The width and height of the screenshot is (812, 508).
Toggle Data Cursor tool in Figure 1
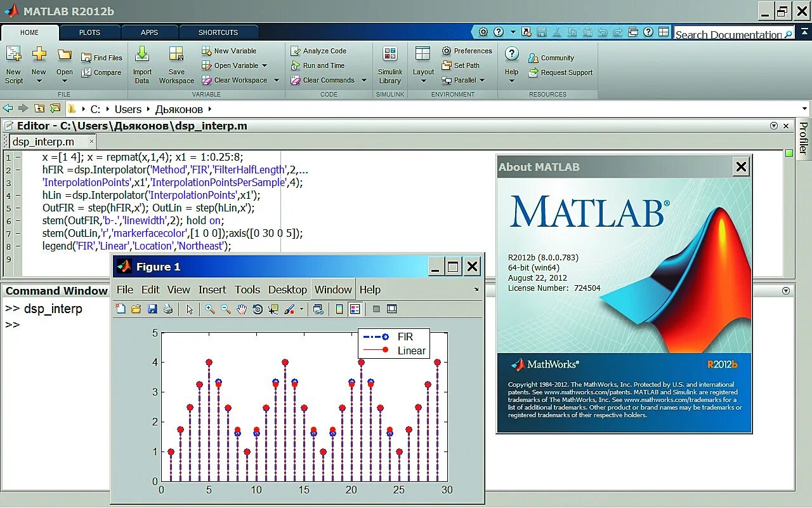pyautogui.click(x=273, y=309)
